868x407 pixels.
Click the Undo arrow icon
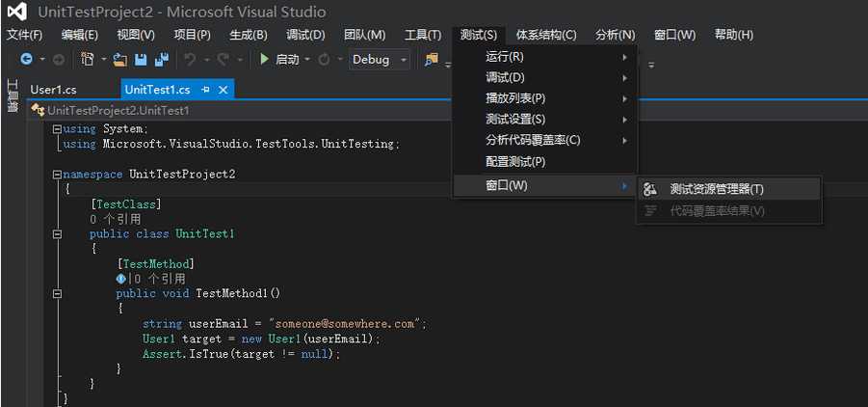[190, 60]
